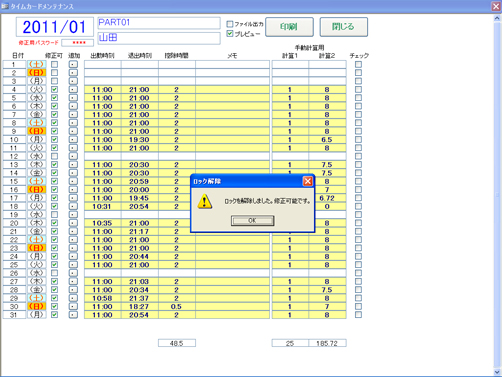Click the 48.5 total deduction field
Viewport: 502px width, 377px height.
(177, 343)
